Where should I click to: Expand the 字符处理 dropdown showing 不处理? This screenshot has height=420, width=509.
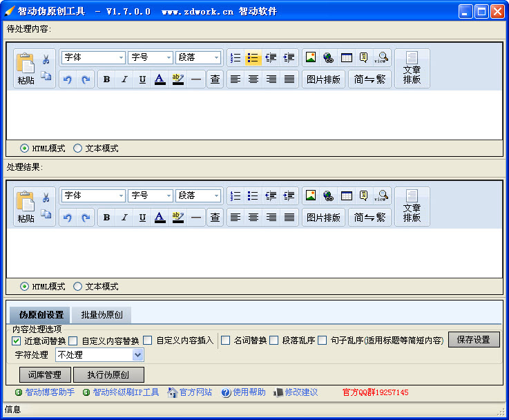coord(99,355)
